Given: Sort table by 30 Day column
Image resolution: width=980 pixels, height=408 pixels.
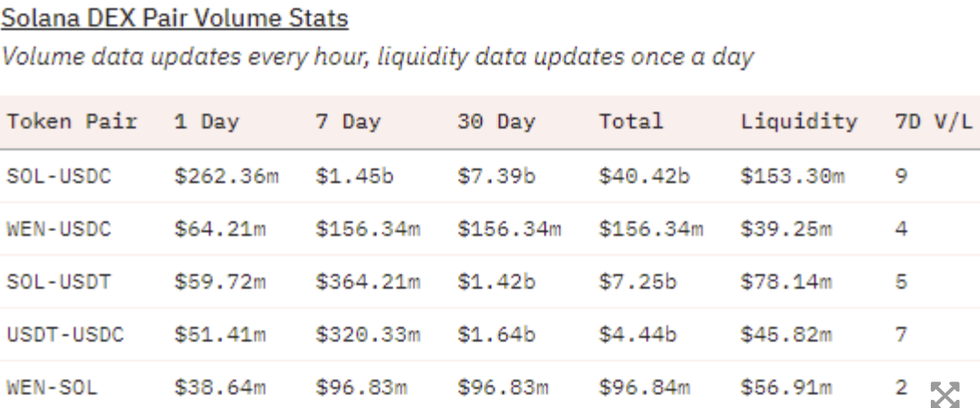Looking at the screenshot, I should coord(495,121).
